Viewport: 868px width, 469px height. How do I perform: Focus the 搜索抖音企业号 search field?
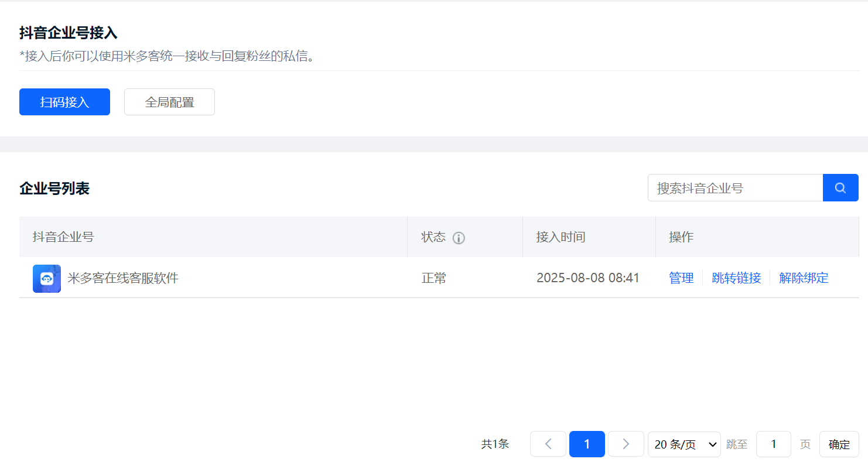(x=735, y=188)
